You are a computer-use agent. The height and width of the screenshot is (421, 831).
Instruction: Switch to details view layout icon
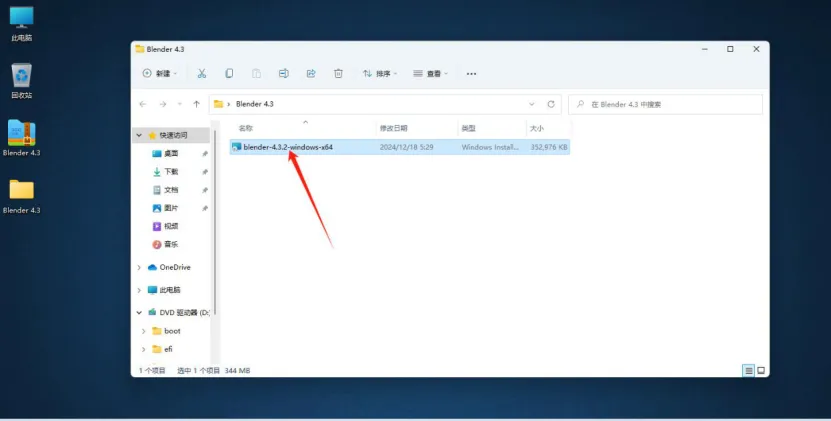pyautogui.click(x=749, y=371)
